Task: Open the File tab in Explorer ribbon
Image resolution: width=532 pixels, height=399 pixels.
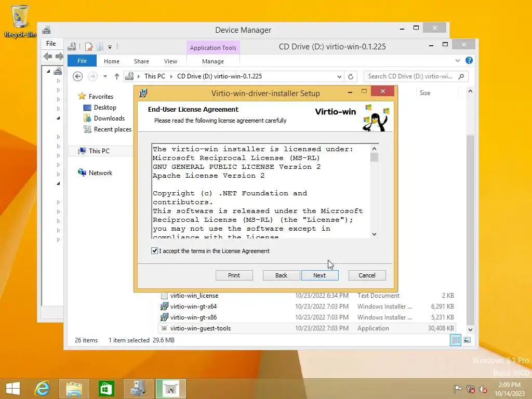Action: pos(82,61)
